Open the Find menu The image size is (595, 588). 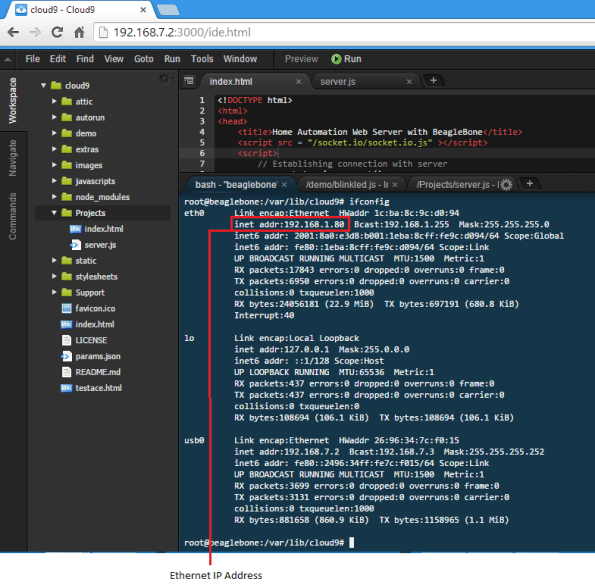(x=85, y=59)
